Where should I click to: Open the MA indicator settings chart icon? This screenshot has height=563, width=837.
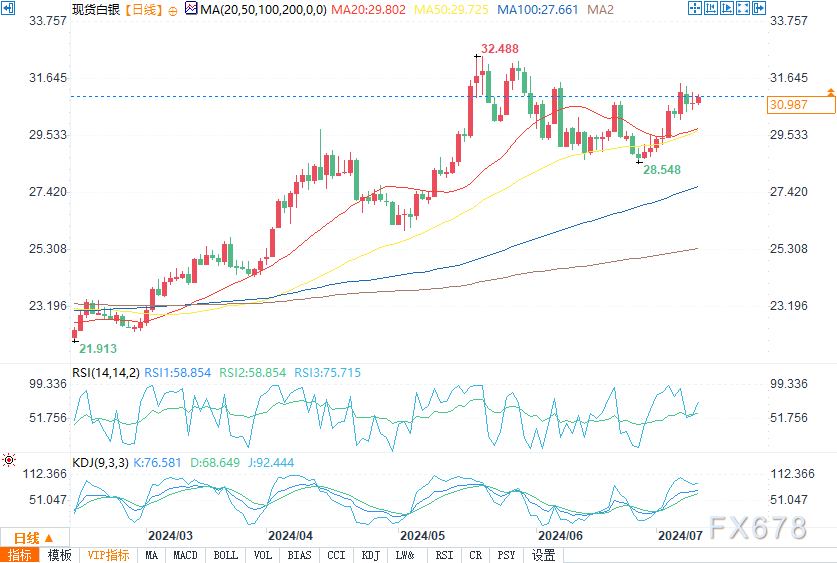pyautogui.click(x=191, y=9)
